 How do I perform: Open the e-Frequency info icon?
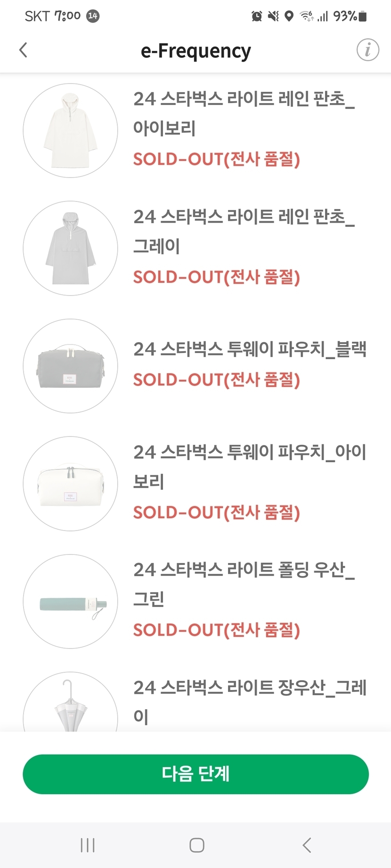[x=367, y=50]
